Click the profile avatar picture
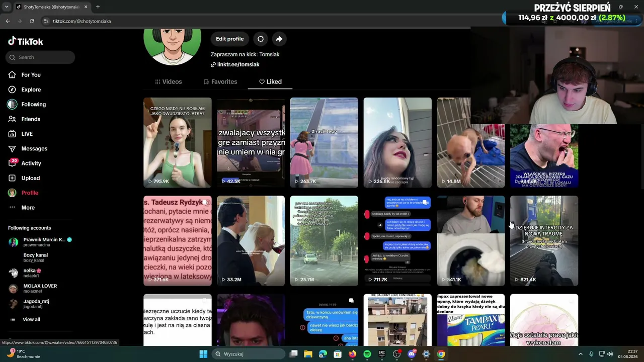The height and width of the screenshot is (362, 644). coord(173,46)
